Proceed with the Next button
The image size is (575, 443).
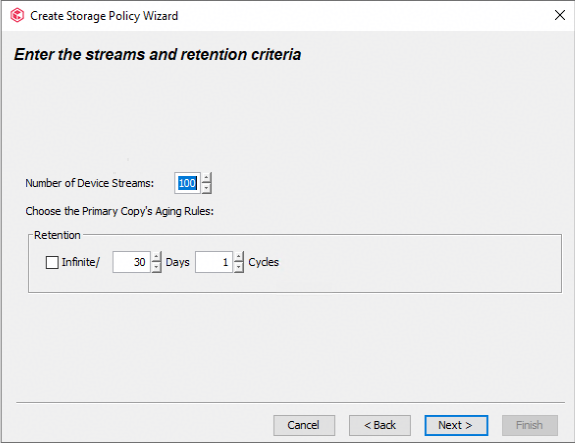tap(456, 425)
